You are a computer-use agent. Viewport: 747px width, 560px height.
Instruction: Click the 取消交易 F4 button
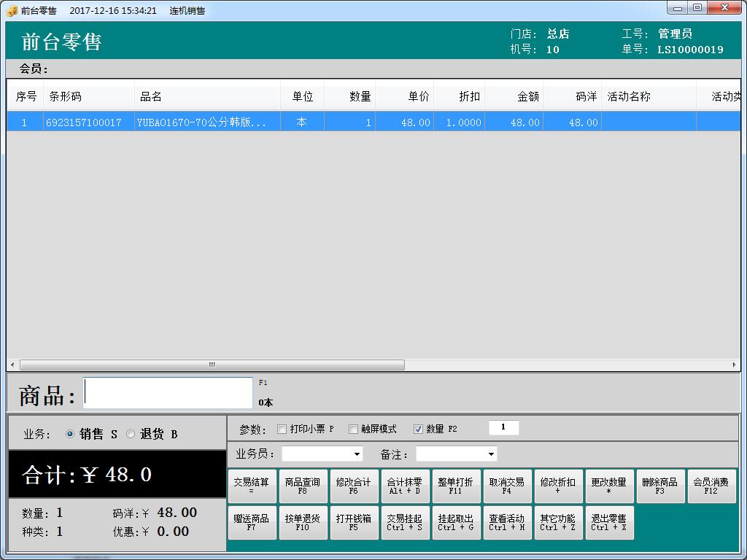[507, 486]
